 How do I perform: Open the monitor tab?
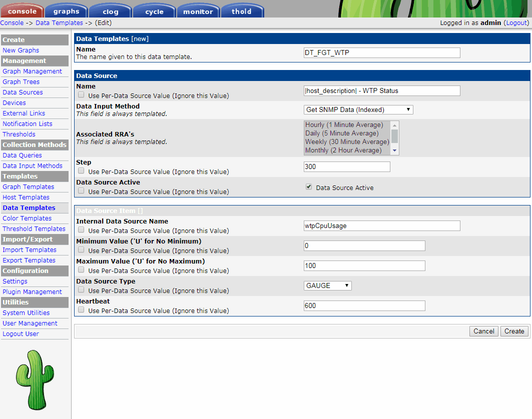tap(198, 10)
